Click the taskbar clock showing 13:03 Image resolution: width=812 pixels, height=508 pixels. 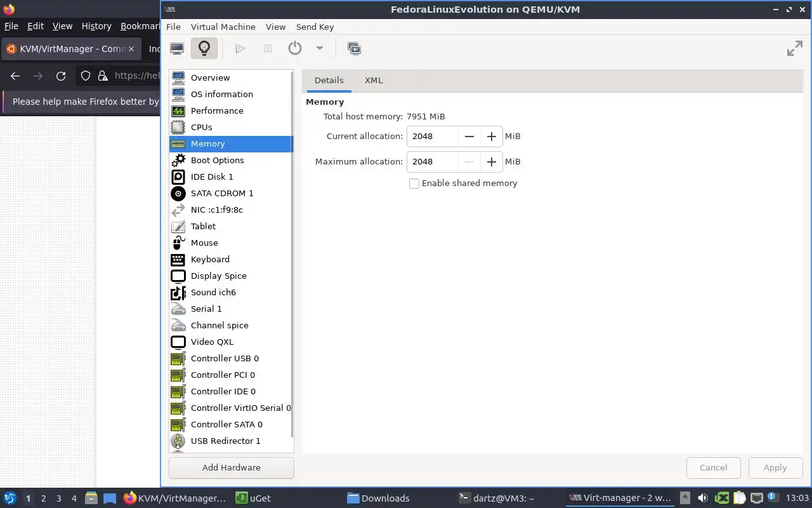[x=797, y=498]
